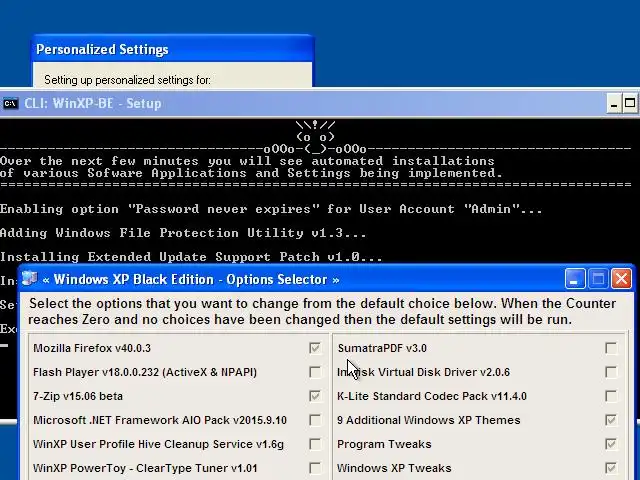Click 'Setting up personalized settings for:' text
The width and height of the screenshot is (640, 480).
(127, 80)
